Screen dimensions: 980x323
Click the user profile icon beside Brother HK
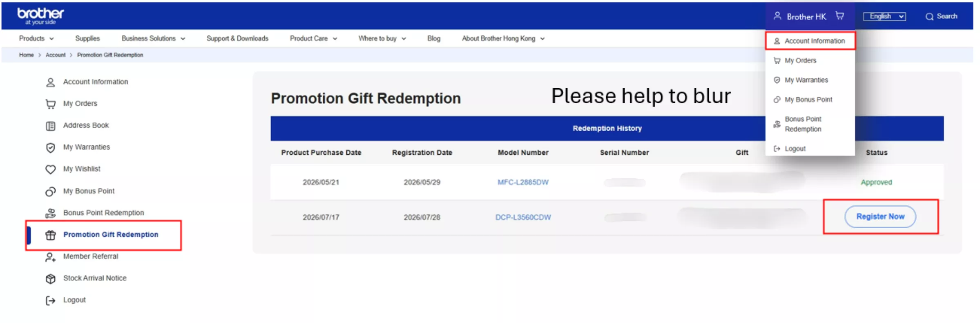click(777, 16)
